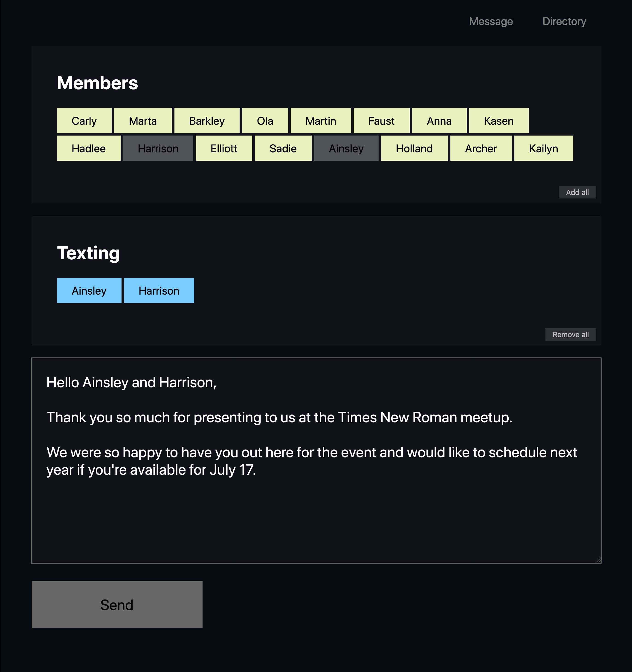Select Archer from Members list
The image size is (632, 672).
pyautogui.click(x=481, y=148)
